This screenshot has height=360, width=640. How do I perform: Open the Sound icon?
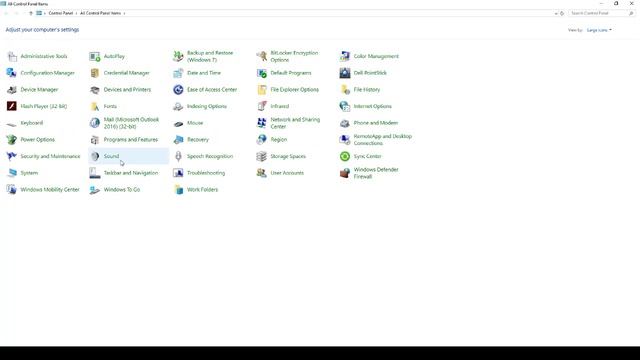(x=95, y=156)
